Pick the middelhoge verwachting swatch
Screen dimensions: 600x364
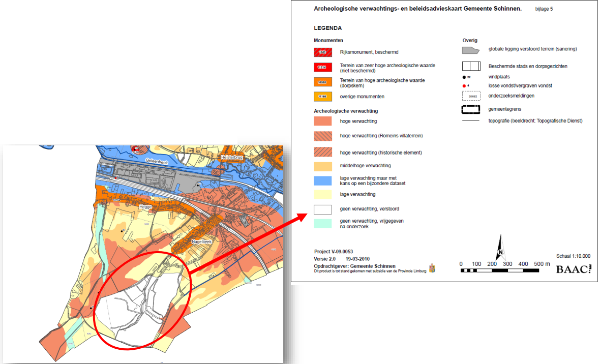(x=323, y=166)
